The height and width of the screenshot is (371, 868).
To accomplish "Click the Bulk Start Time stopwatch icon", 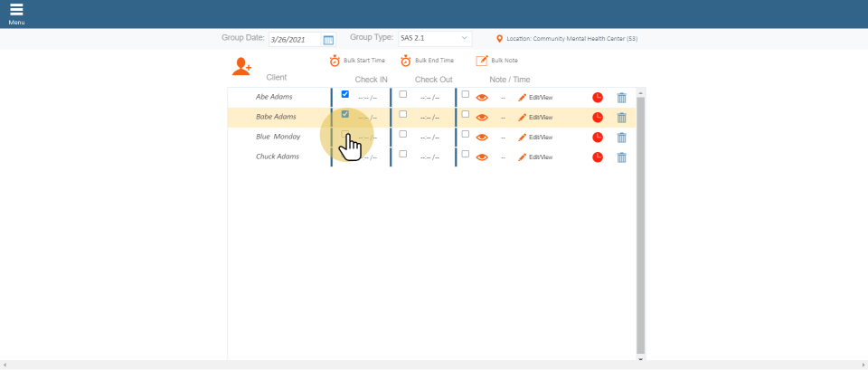I will point(335,61).
